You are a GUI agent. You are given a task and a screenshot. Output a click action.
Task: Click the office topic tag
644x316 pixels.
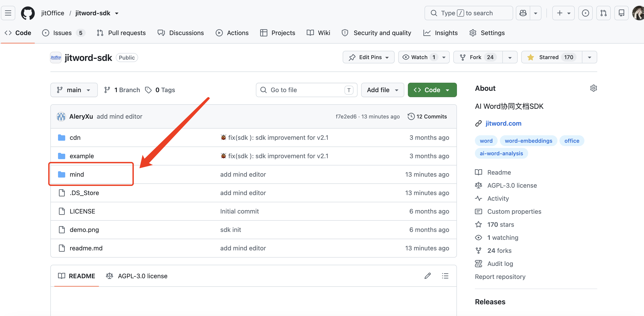tap(572, 141)
